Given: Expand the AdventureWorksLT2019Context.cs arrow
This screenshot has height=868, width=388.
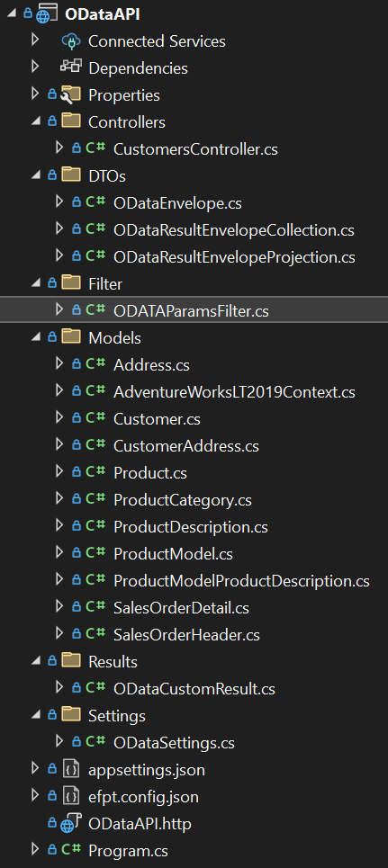Looking at the screenshot, I should (59, 390).
